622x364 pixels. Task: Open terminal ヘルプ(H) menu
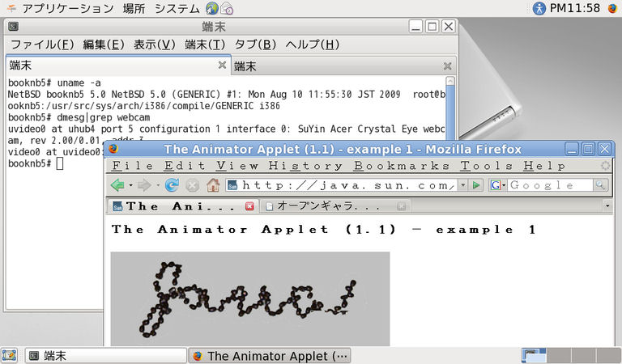312,44
